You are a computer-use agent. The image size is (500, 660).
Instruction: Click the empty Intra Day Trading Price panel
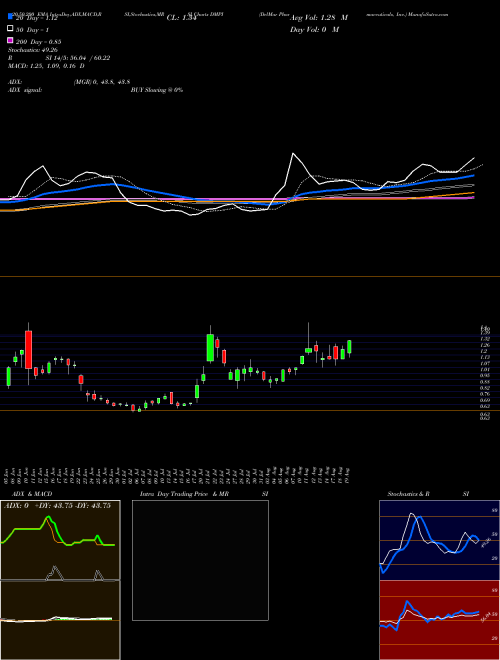(x=200, y=560)
